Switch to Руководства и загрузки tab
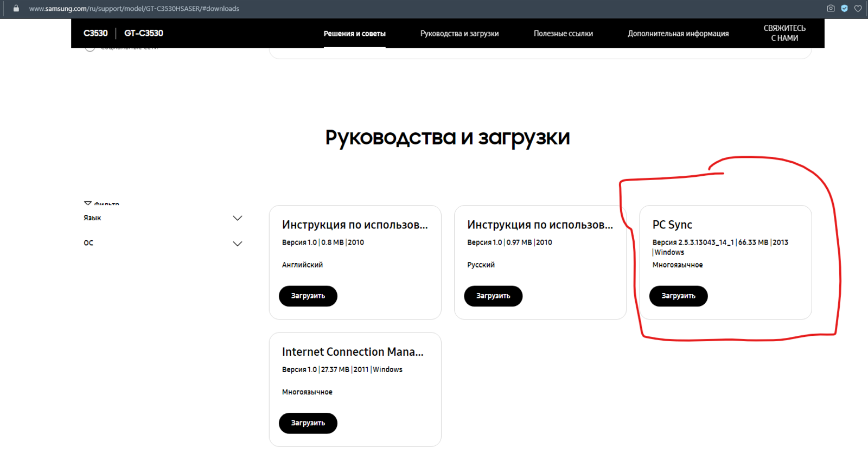 point(459,34)
